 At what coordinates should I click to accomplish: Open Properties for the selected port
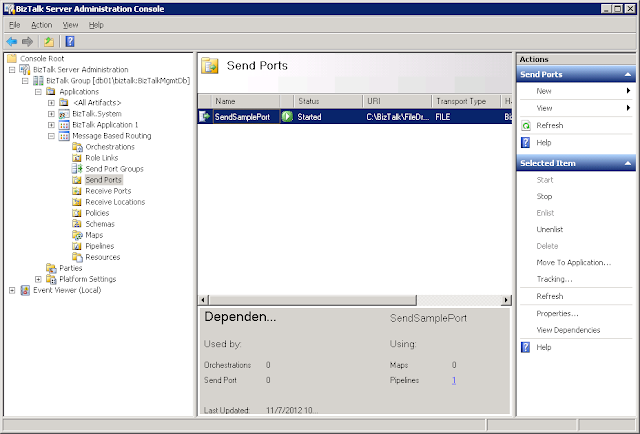click(557, 314)
